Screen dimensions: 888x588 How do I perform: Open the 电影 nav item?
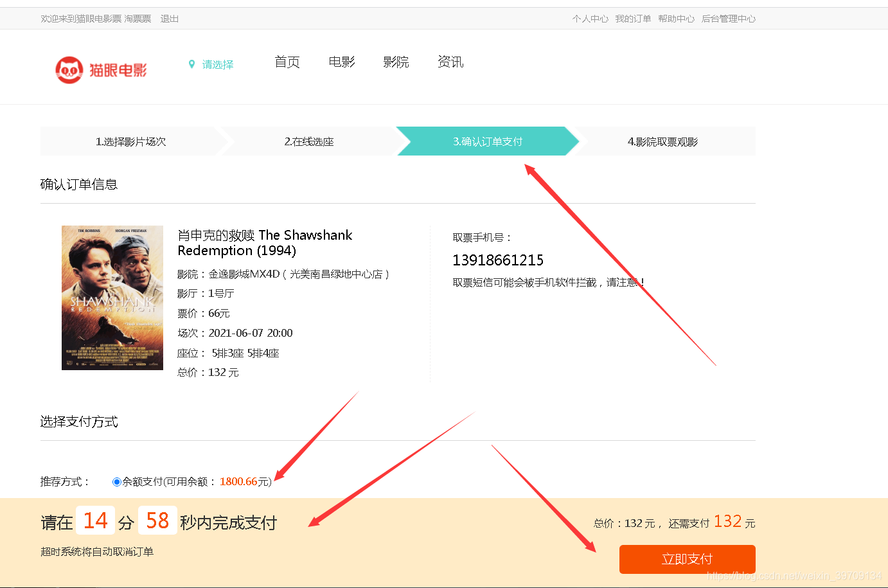coord(342,62)
